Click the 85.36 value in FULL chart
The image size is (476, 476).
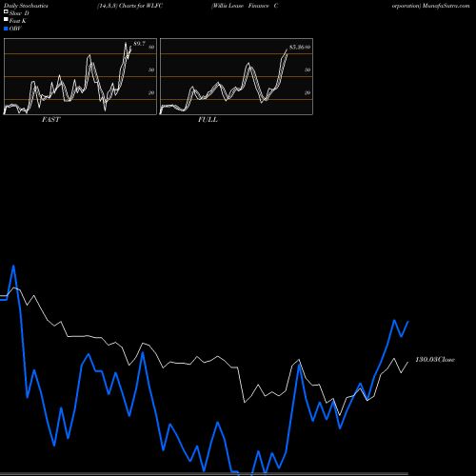click(x=297, y=48)
